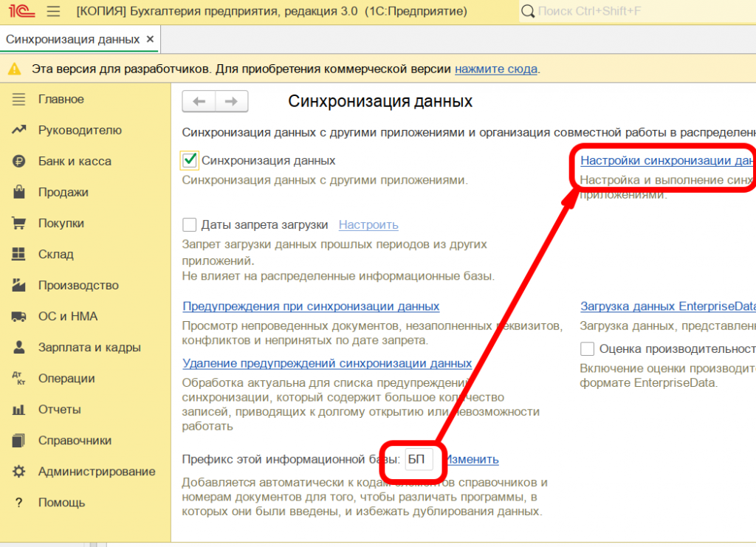This screenshot has width=756, height=547.
Task: Go forward with the right arrow button
Action: 231,101
